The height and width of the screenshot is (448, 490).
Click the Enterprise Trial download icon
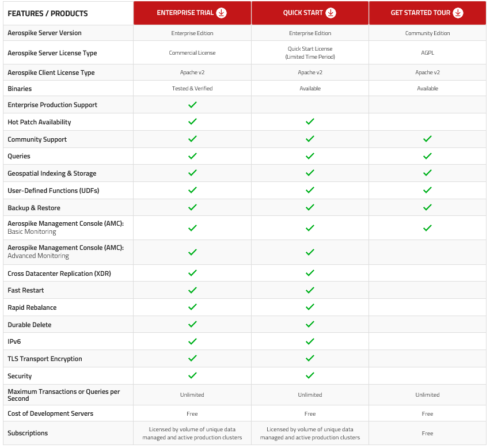[221, 13]
